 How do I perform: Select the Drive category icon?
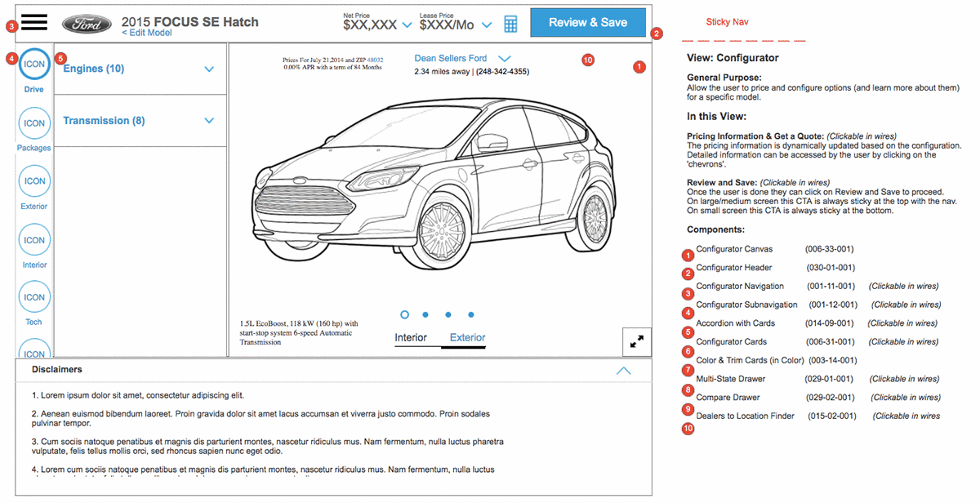tap(34, 65)
